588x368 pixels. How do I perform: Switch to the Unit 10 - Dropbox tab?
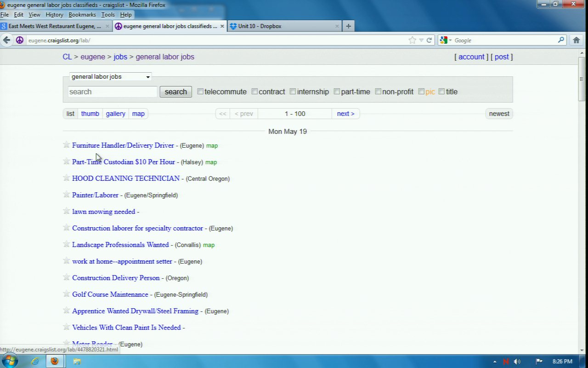click(x=260, y=26)
